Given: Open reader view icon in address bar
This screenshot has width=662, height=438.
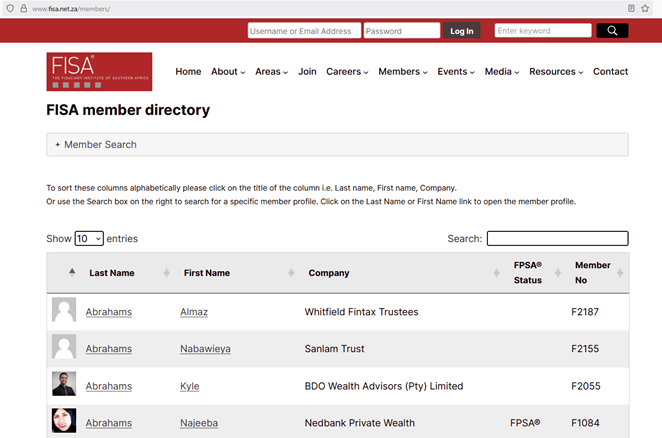Looking at the screenshot, I should 631,8.
